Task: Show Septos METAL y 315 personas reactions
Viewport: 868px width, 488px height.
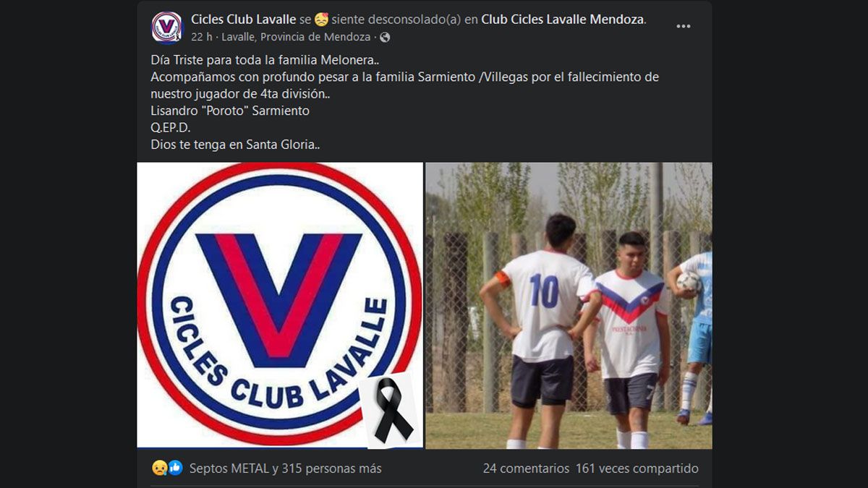Action: (285, 468)
